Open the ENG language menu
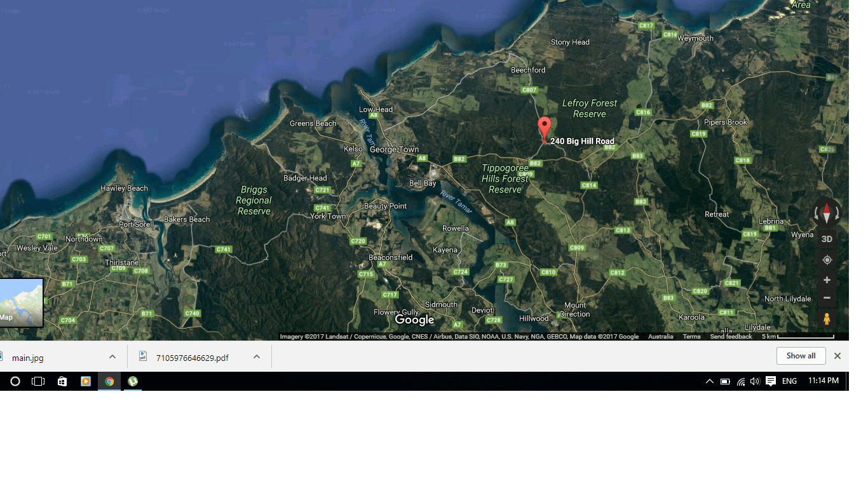The width and height of the screenshot is (868, 488). (x=789, y=381)
